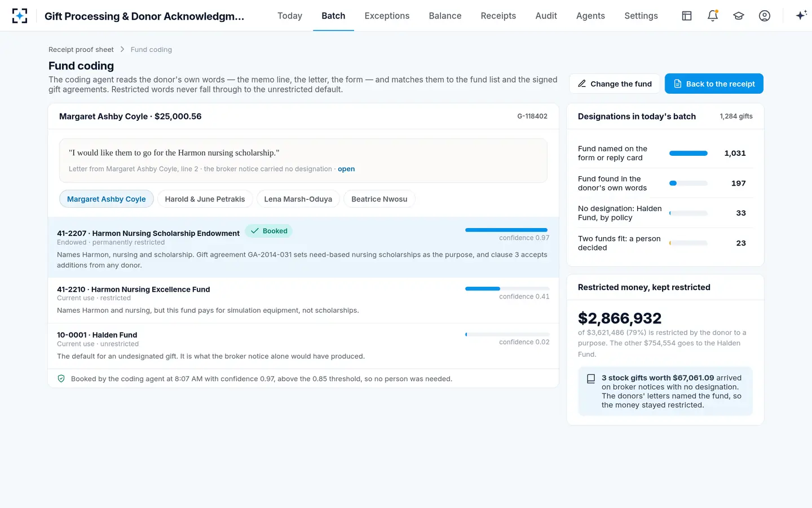The height and width of the screenshot is (508, 812).
Task: Open the Settings tab
Action: [641, 16]
